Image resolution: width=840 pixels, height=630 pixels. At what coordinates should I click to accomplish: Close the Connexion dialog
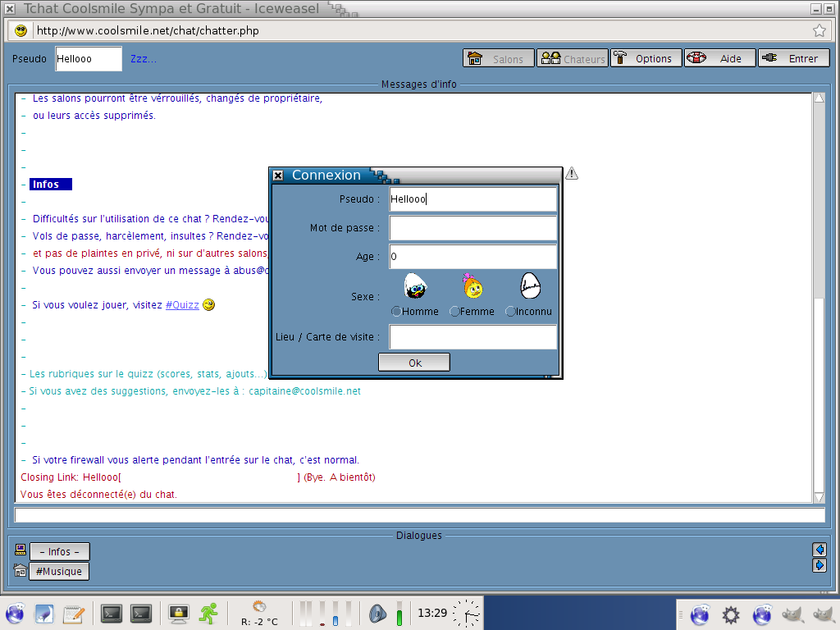[x=278, y=176]
